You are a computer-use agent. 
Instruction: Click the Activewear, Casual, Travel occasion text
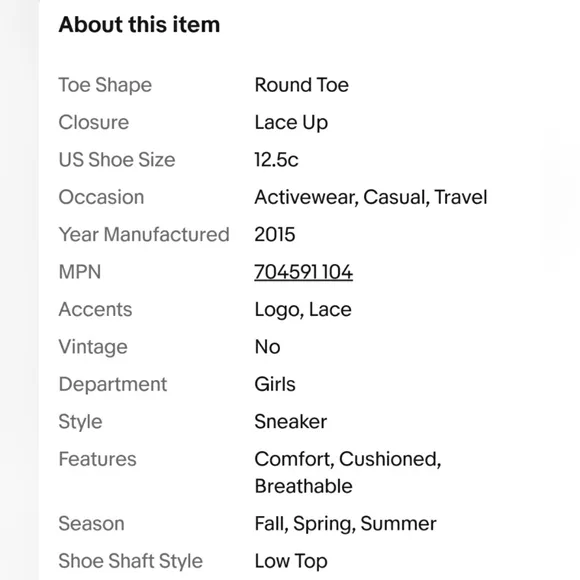[371, 197]
